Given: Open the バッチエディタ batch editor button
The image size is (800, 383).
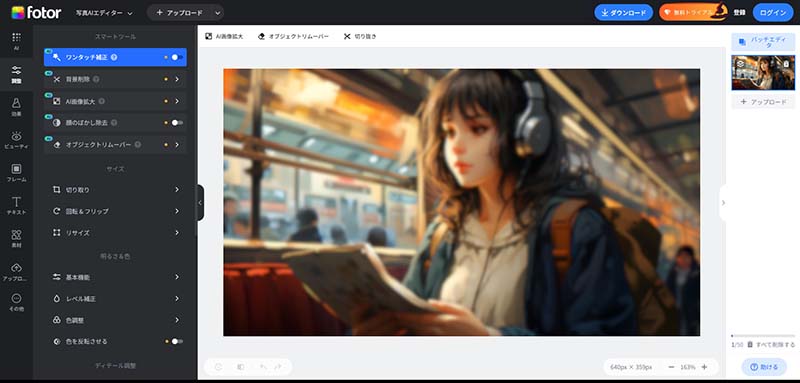Looking at the screenshot, I should [x=763, y=42].
